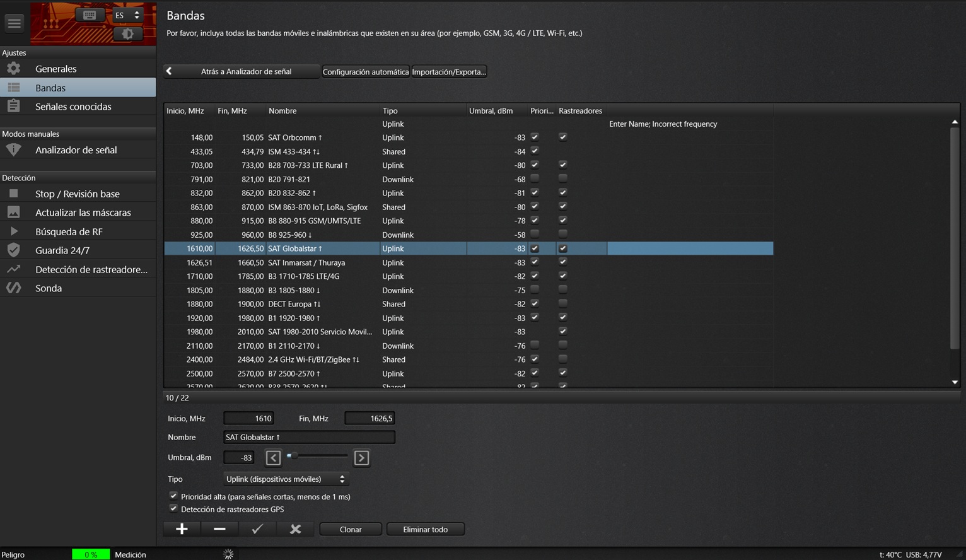Click Atrás a Analizador de señal button
The image size is (966, 560).
(242, 71)
